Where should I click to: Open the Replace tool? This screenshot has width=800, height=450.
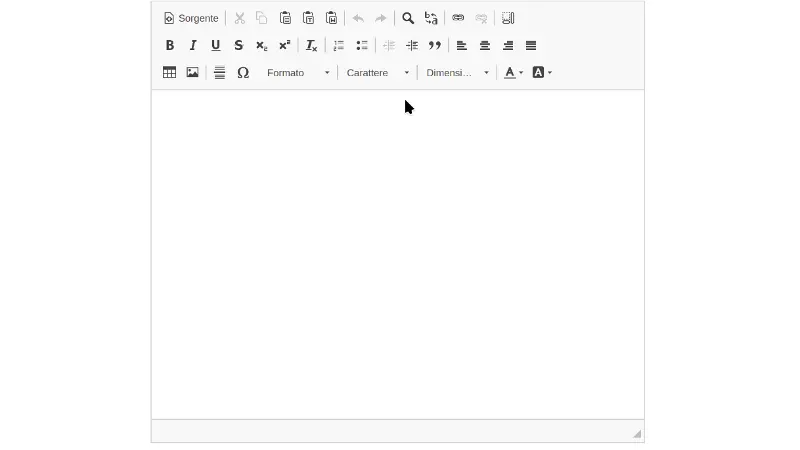point(431,18)
